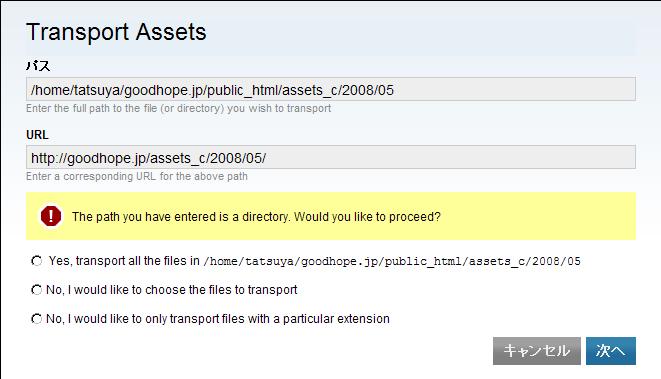Viewport: 661px width, 379px height.
Task: Click the キャンセル cancel button
Action: coord(537,351)
